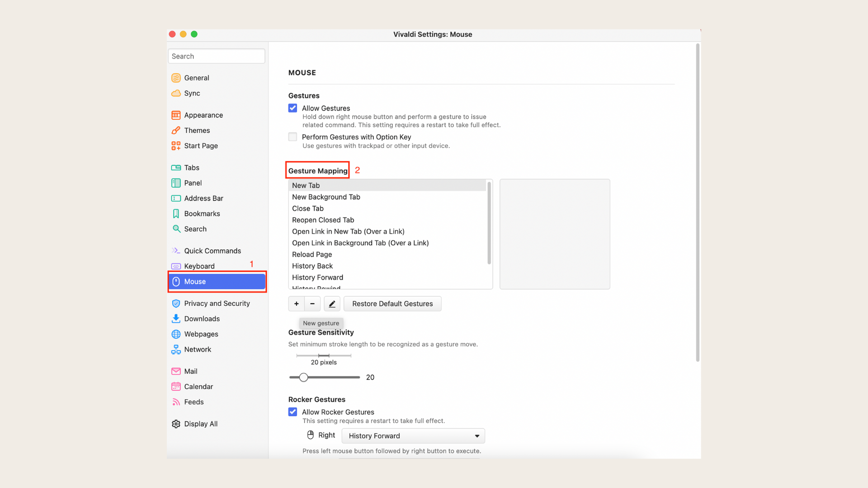This screenshot has height=488, width=868.
Task: Click in the settings Search field
Action: pos(217,56)
